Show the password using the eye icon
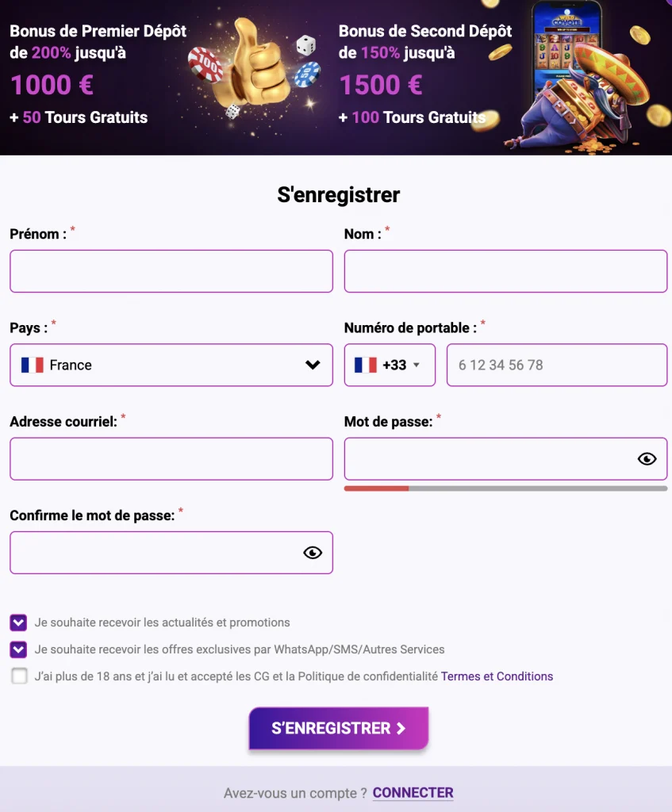672x812 pixels. (647, 458)
